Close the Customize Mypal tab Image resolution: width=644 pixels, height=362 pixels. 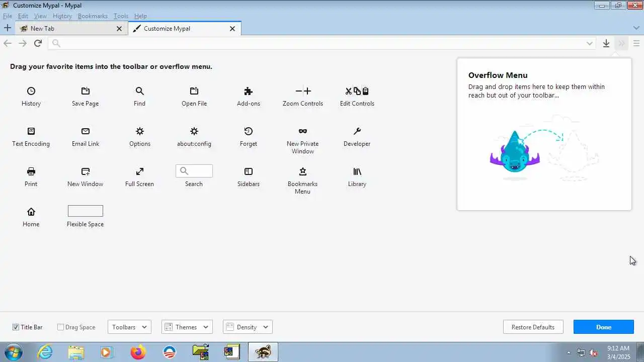click(232, 29)
